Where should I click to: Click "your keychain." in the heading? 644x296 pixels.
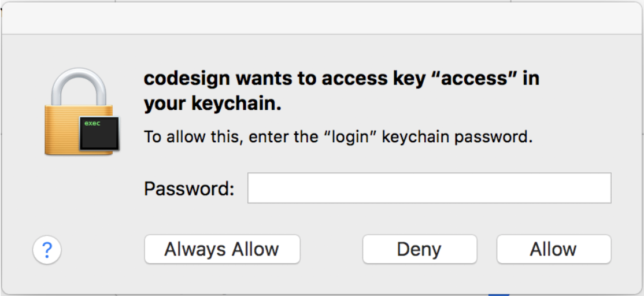[212, 105]
